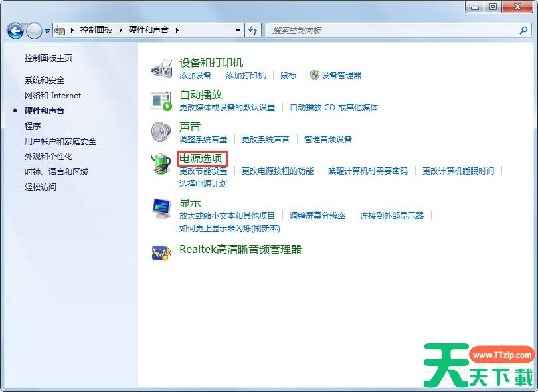Screen dimensions: 538x392
Task: Click the Sound speaker icon
Action: point(161,132)
